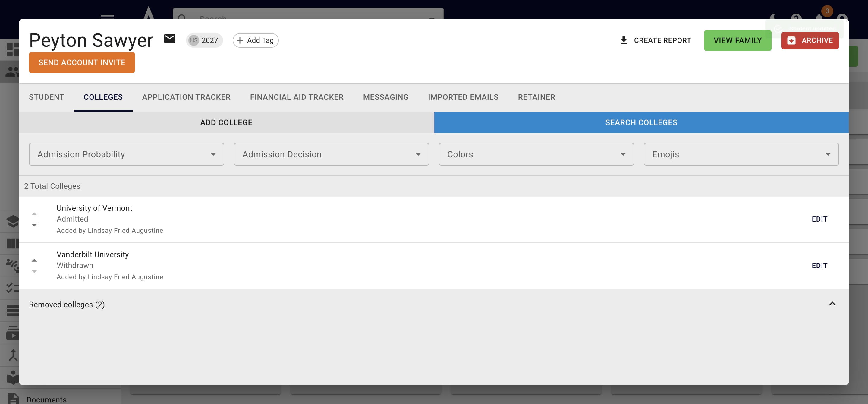This screenshot has width=868, height=404.
Task: Click 'Added by Lindsay Fried Augustine' under Vanderbilt
Action: point(110,277)
